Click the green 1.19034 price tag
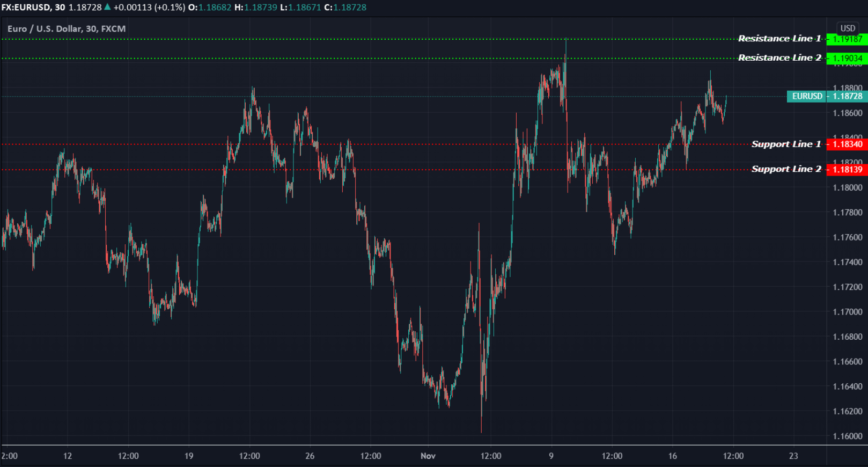The height and width of the screenshot is (467, 868). (847, 59)
